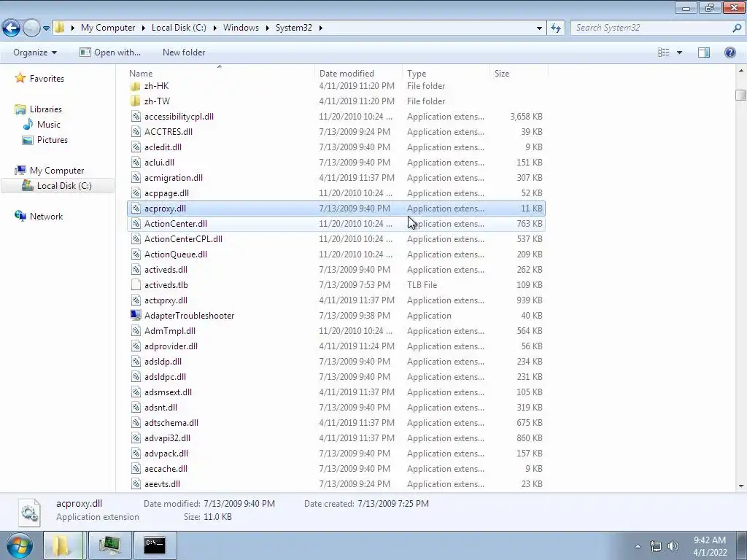Open the Music library
747x560 pixels.
[49, 124]
